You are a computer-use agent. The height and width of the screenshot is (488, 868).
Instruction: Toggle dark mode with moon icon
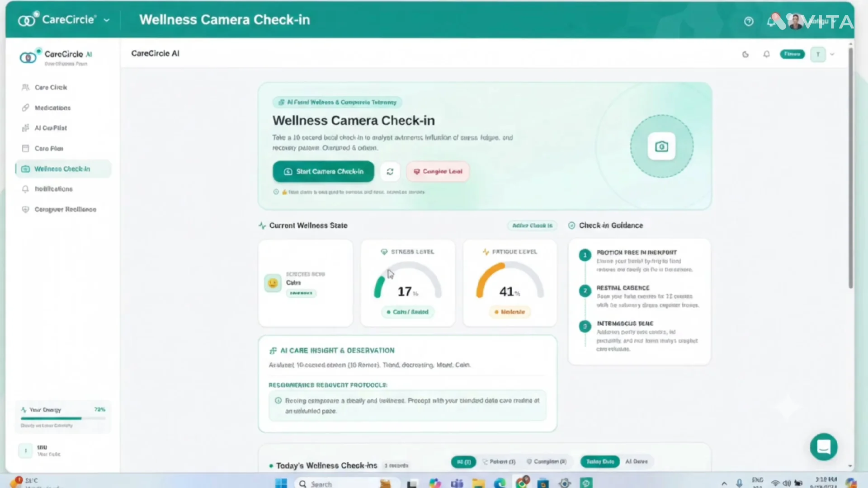tap(745, 54)
